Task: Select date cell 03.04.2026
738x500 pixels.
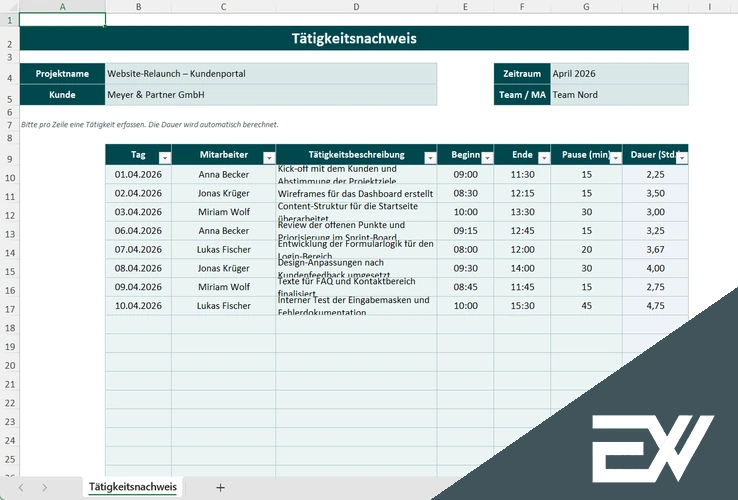Action: 138,212
